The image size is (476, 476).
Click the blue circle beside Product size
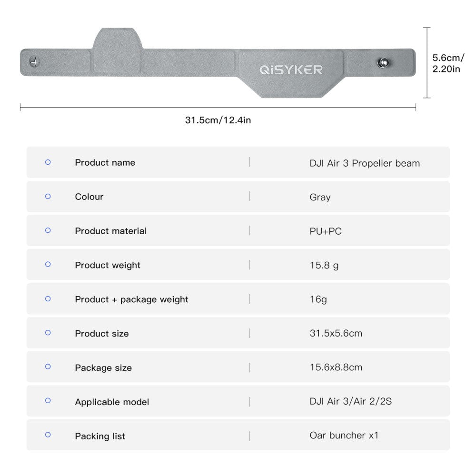pyautogui.click(x=48, y=333)
